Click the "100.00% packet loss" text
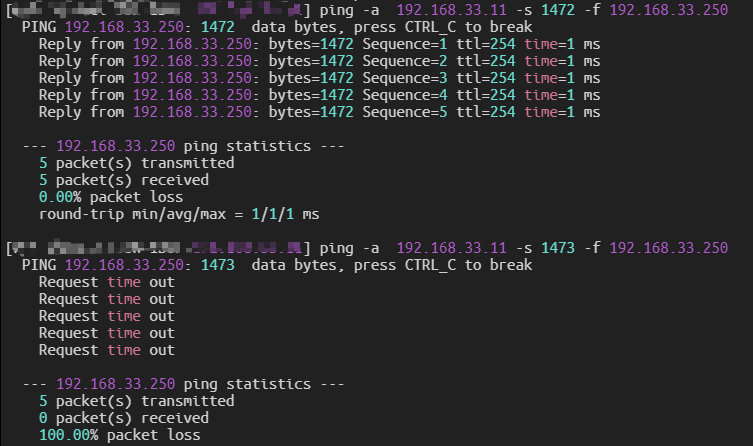 (x=119, y=435)
